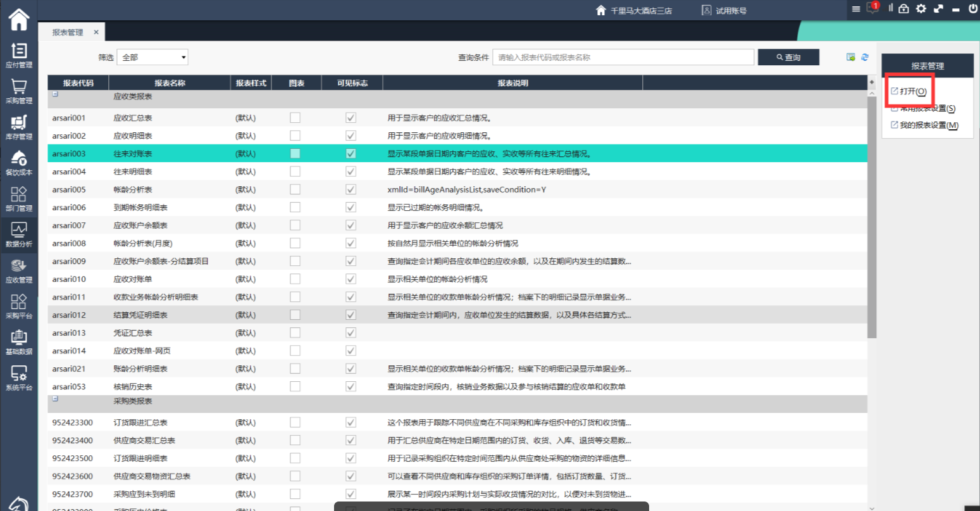Tick the 图表 checkbox for arsari001

point(295,118)
